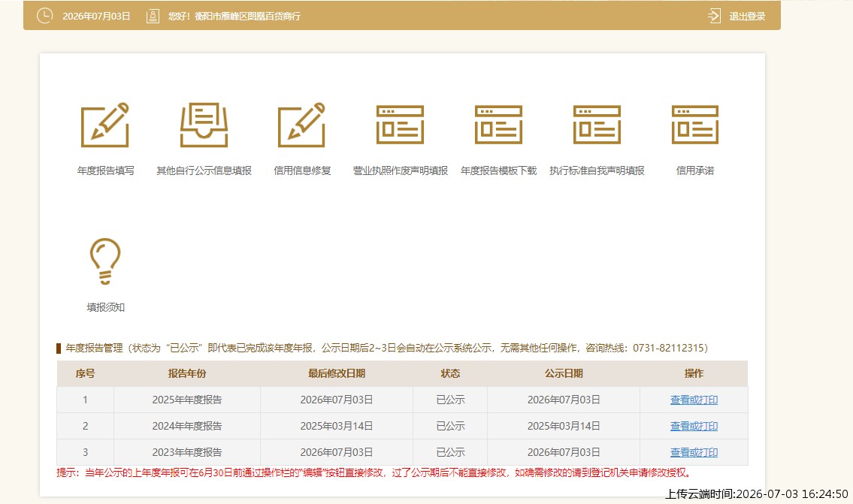Click the 信用承诺 label
Viewport: 853px width, 504px height.
(695, 171)
